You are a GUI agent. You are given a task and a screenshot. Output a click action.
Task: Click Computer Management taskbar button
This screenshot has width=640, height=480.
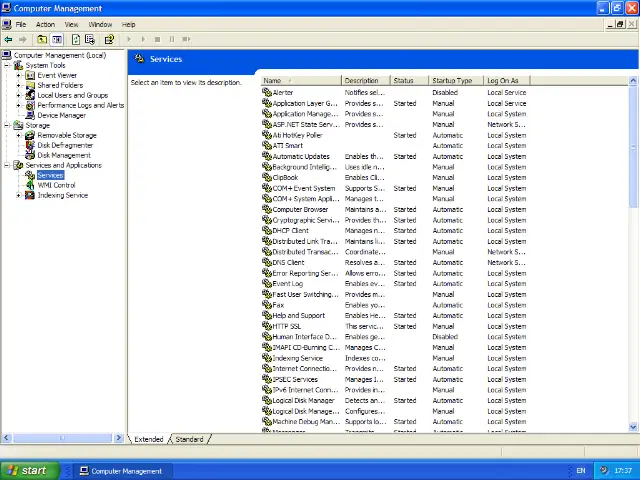coord(121,471)
